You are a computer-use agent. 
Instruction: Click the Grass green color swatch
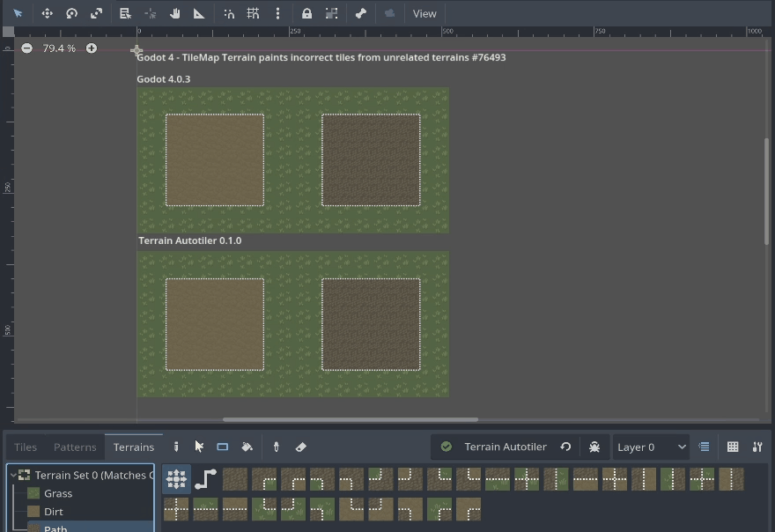(33, 493)
